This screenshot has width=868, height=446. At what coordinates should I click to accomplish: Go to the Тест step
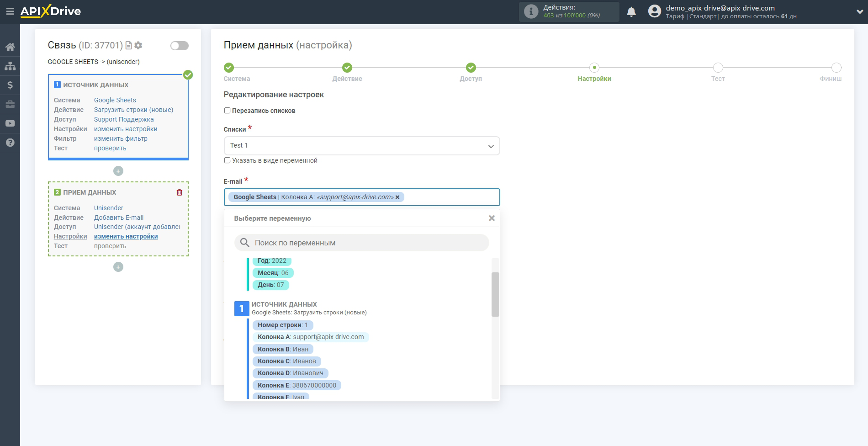tap(718, 68)
